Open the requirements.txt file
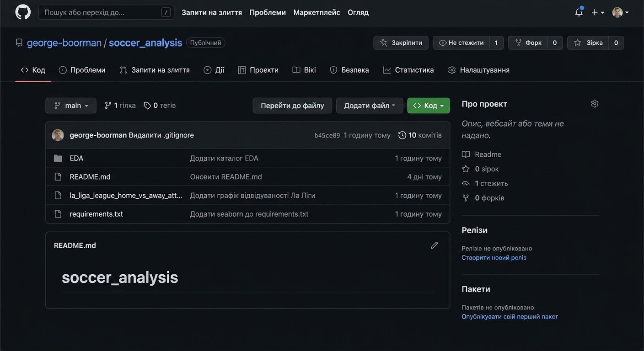The image size is (644, 351). [96, 214]
